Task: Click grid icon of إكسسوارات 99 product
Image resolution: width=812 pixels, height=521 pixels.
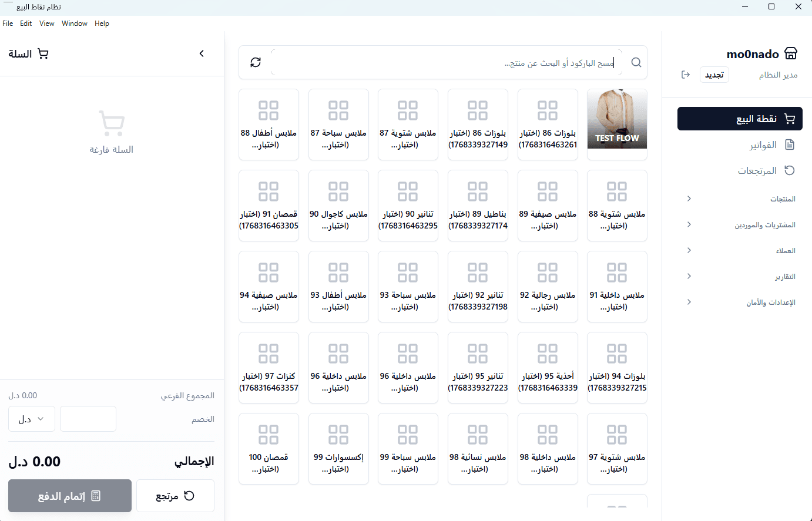Action: pos(338,435)
